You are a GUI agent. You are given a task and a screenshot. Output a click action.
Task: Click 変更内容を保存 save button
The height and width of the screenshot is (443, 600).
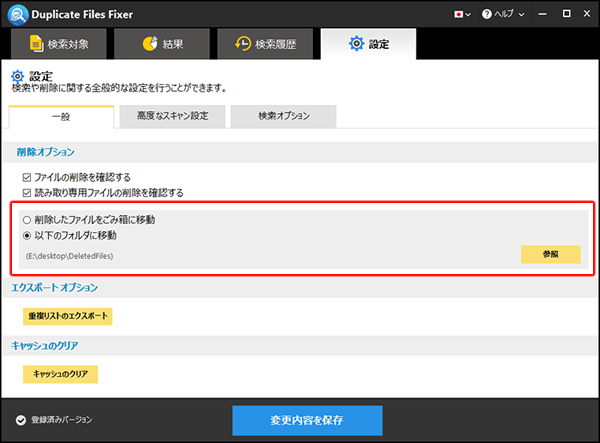point(307,420)
